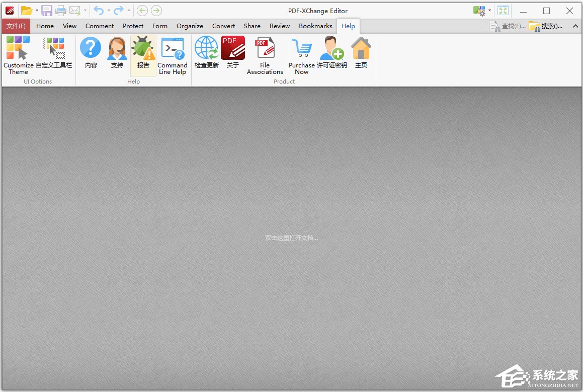Click the print icon in quick toolbar
Image resolution: width=583 pixels, height=392 pixels.
[60, 11]
